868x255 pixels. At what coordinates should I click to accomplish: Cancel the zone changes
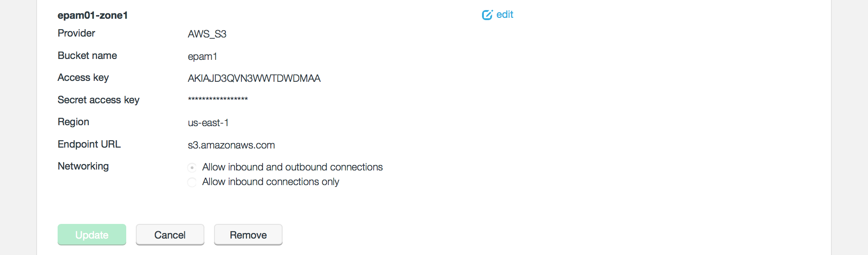click(x=170, y=235)
